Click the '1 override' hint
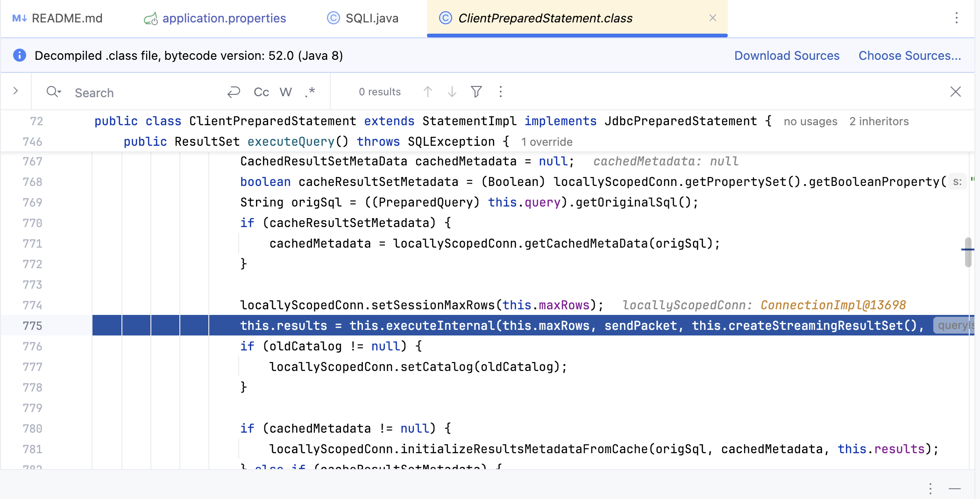 coord(547,142)
